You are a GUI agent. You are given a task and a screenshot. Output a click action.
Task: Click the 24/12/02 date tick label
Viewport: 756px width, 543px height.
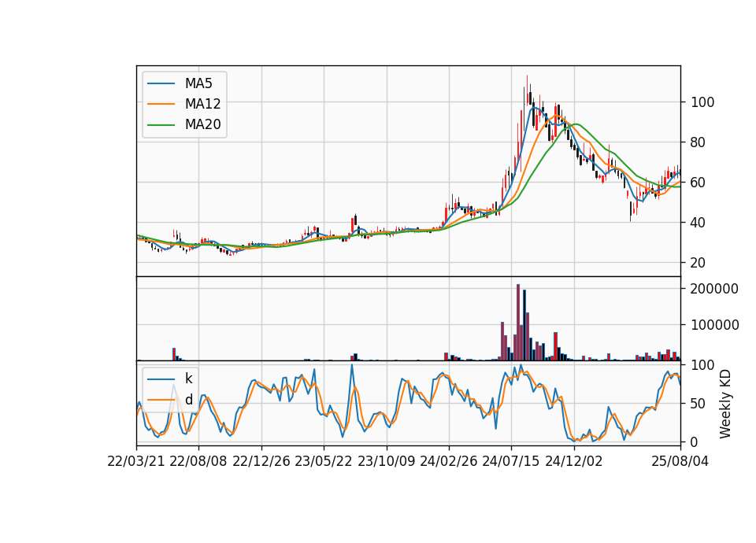[x=574, y=461]
